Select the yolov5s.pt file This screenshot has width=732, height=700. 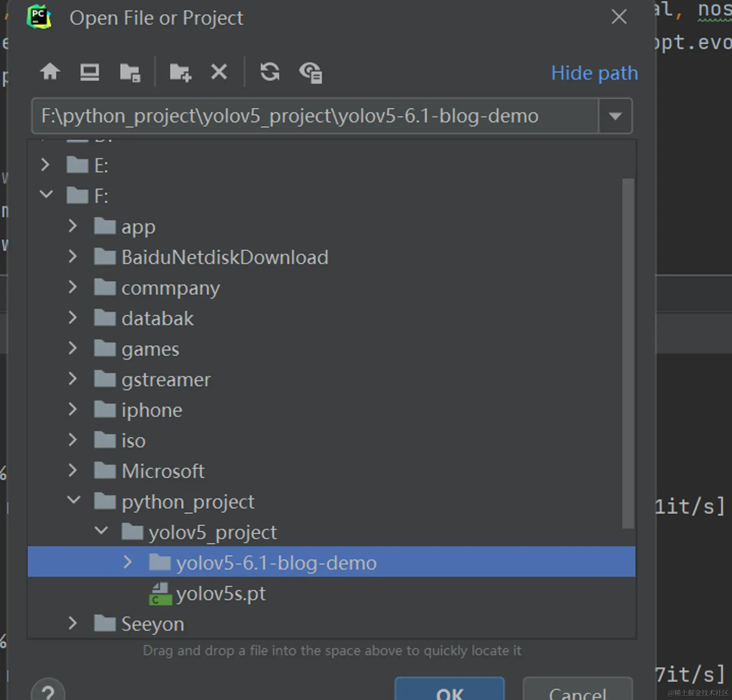[220, 594]
